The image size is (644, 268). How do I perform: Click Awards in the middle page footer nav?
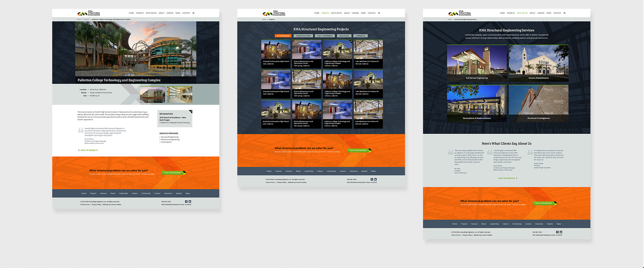click(x=364, y=171)
